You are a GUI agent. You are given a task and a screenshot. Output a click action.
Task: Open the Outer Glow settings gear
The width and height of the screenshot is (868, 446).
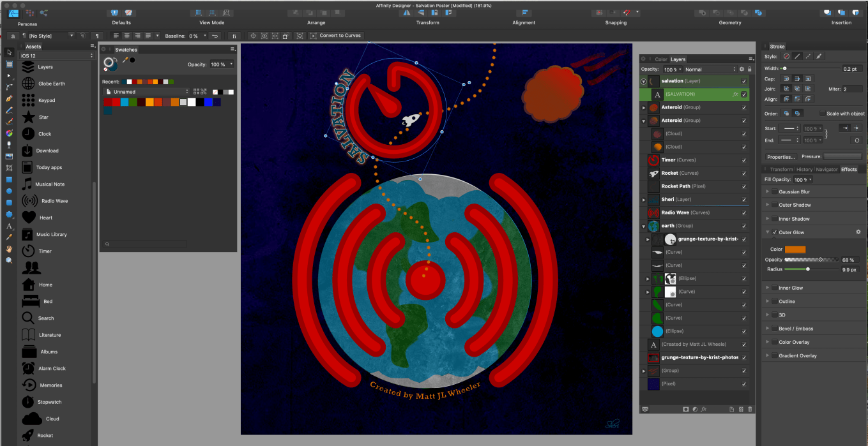coord(858,232)
